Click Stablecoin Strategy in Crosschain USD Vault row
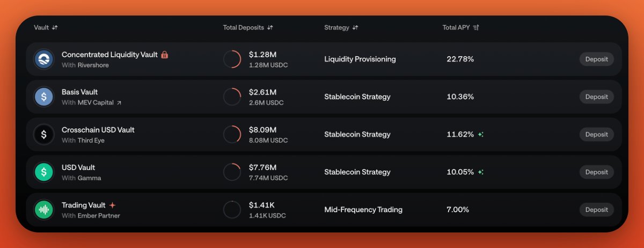Image resolution: width=644 pixels, height=248 pixels. pos(357,134)
